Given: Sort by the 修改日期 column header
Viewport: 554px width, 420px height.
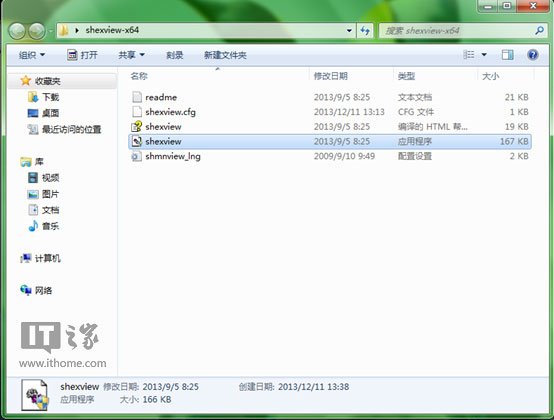Looking at the screenshot, I should [x=331, y=76].
